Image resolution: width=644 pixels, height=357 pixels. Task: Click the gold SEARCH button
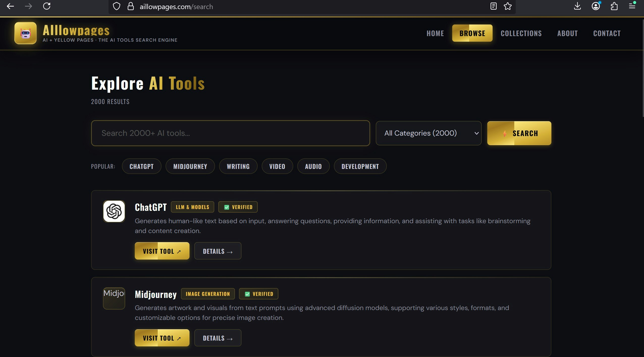pyautogui.click(x=519, y=133)
